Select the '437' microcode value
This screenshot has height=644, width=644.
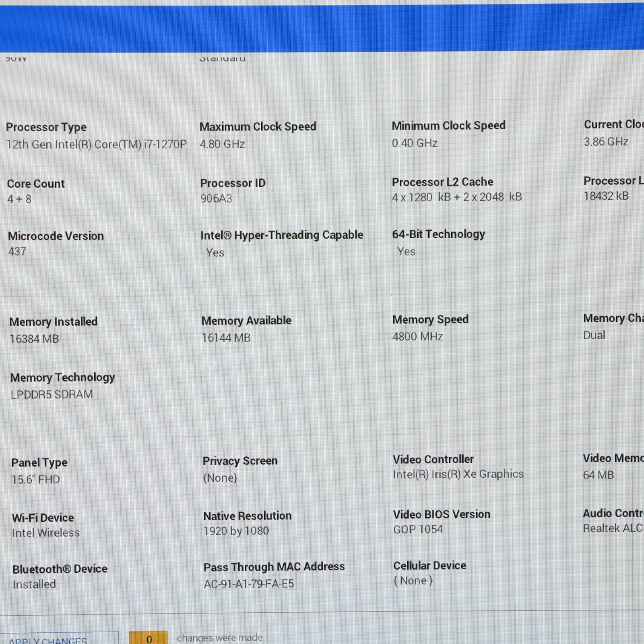pyautogui.click(x=17, y=252)
